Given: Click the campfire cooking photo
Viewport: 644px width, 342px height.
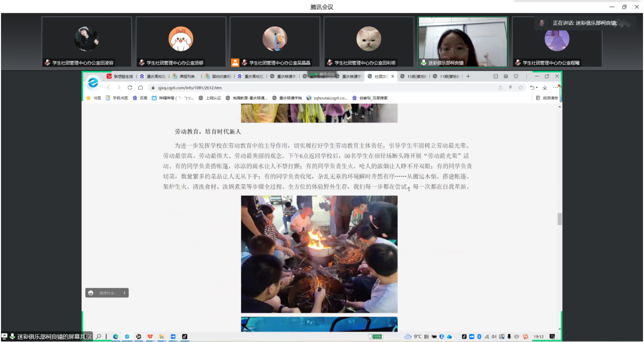Looking at the screenshot, I should [x=319, y=254].
